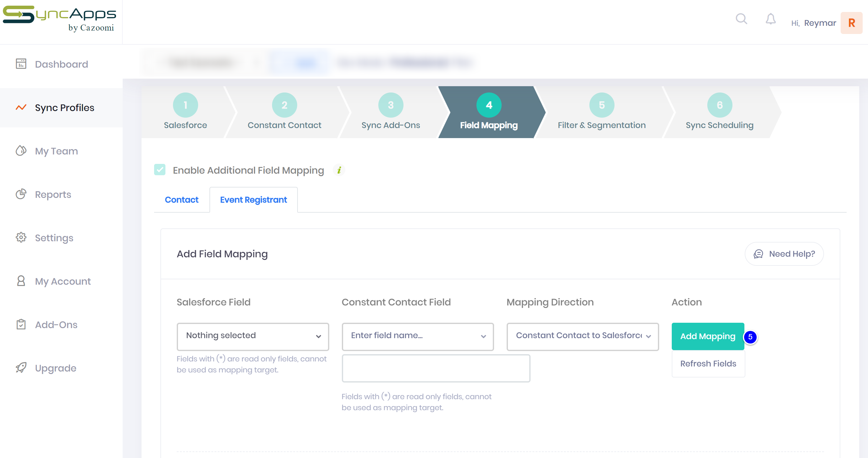Viewport: 868px width, 458px height.
Task: Click the search magnifier icon
Action: coord(741,19)
